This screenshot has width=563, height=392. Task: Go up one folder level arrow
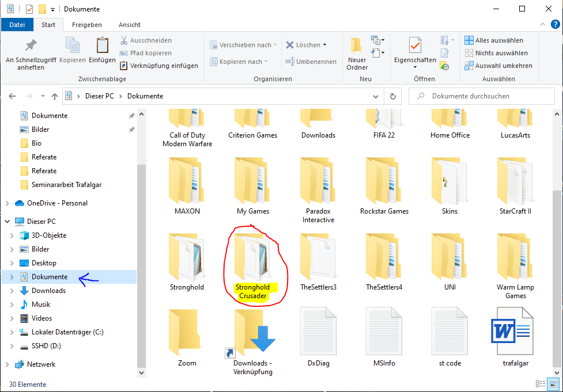tap(55, 96)
